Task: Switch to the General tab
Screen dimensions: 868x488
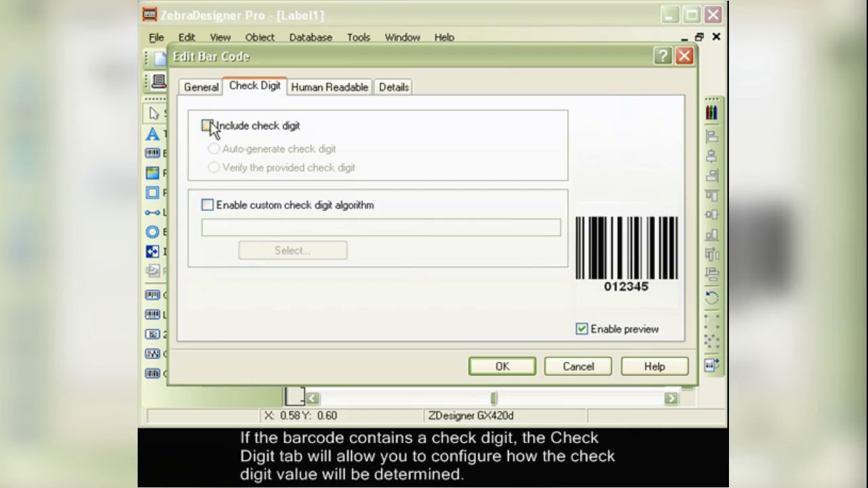Action: (x=201, y=87)
